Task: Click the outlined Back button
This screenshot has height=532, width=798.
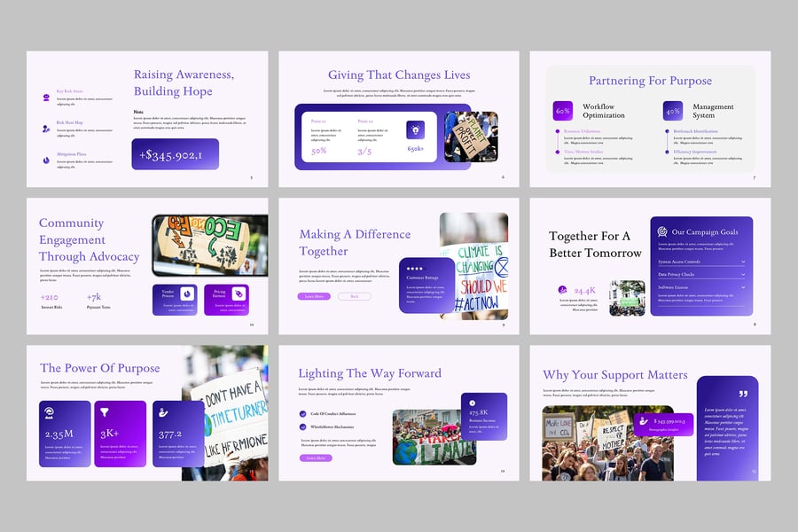Action: click(x=354, y=296)
